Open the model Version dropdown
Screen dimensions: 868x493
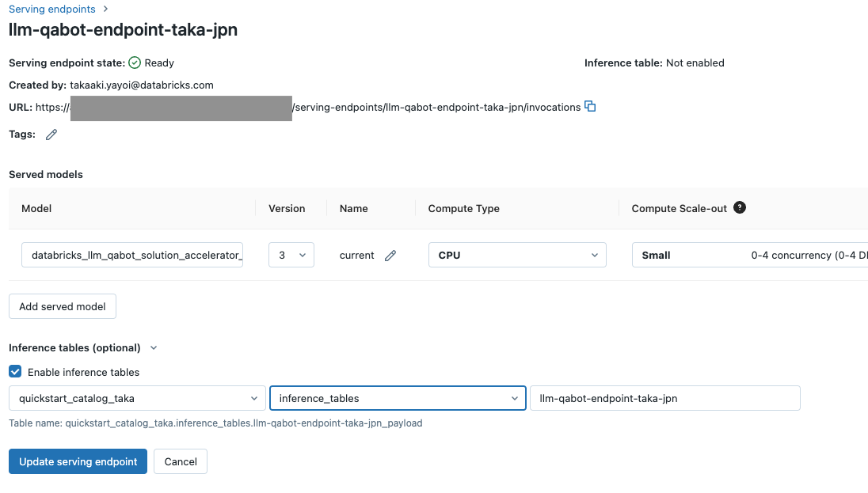coord(291,255)
